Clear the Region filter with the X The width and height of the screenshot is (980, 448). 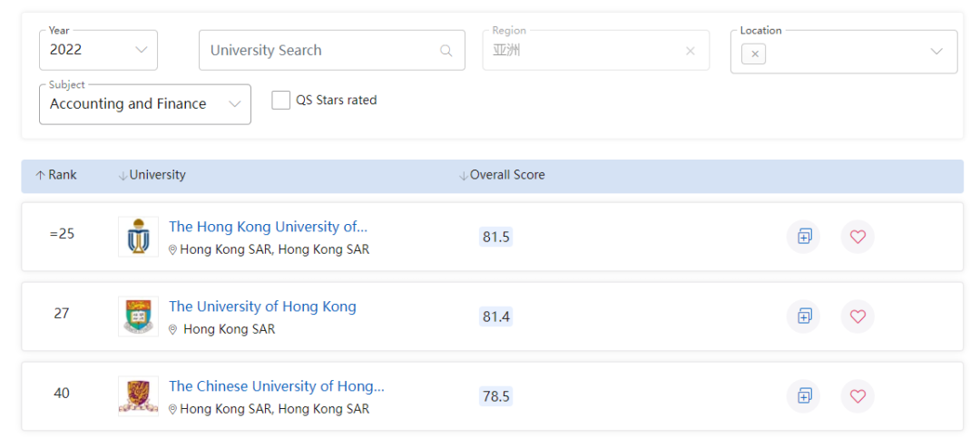tap(690, 51)
